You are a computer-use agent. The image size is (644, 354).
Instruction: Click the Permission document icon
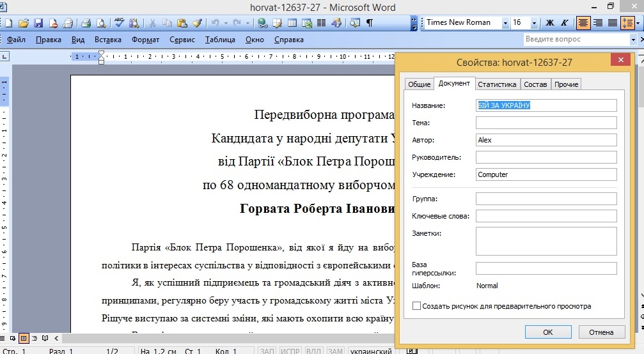[53, 23]
